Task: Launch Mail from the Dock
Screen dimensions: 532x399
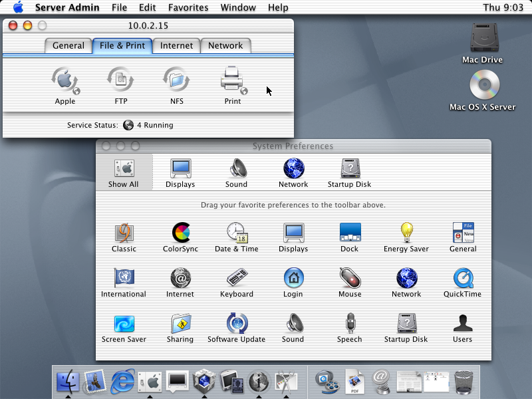Action: (95, 382)
